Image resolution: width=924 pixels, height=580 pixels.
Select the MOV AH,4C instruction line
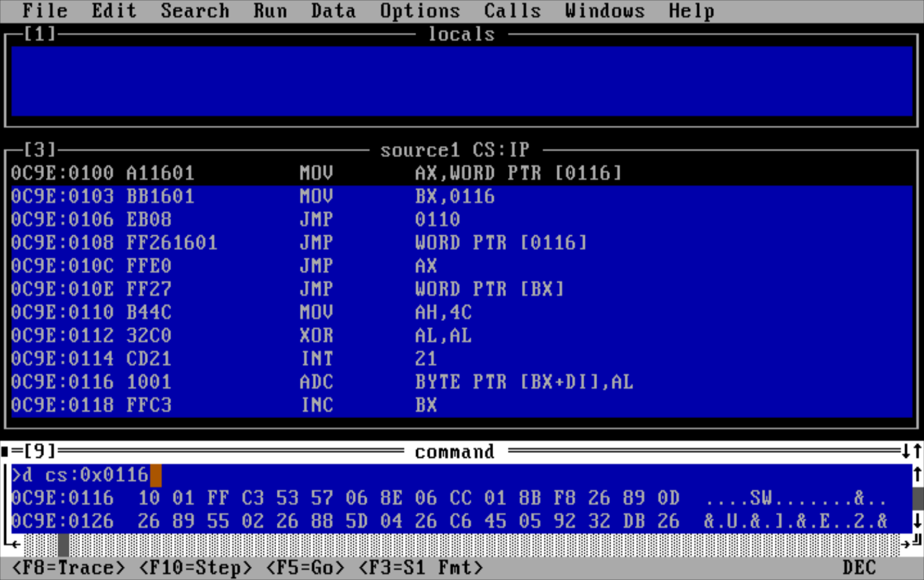click(461, 312)
